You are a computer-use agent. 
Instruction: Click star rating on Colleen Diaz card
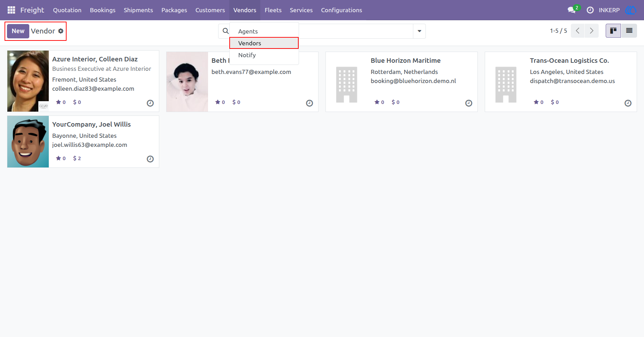(x=61, y=102)
